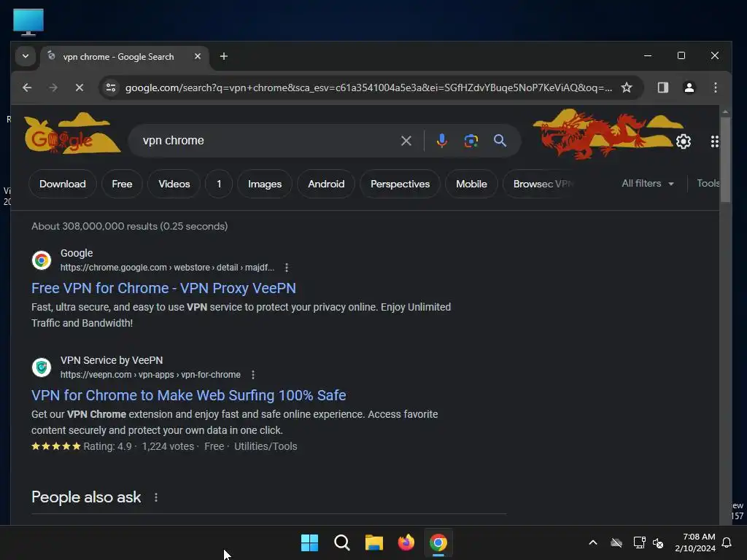Select the Chrome taskbar icon

coord(438,542)
